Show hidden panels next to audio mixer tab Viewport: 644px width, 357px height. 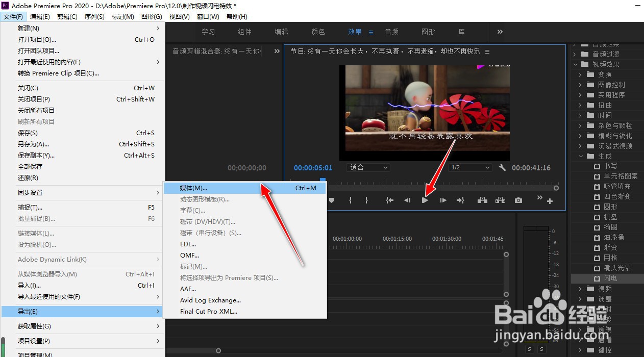pos(277,51)
